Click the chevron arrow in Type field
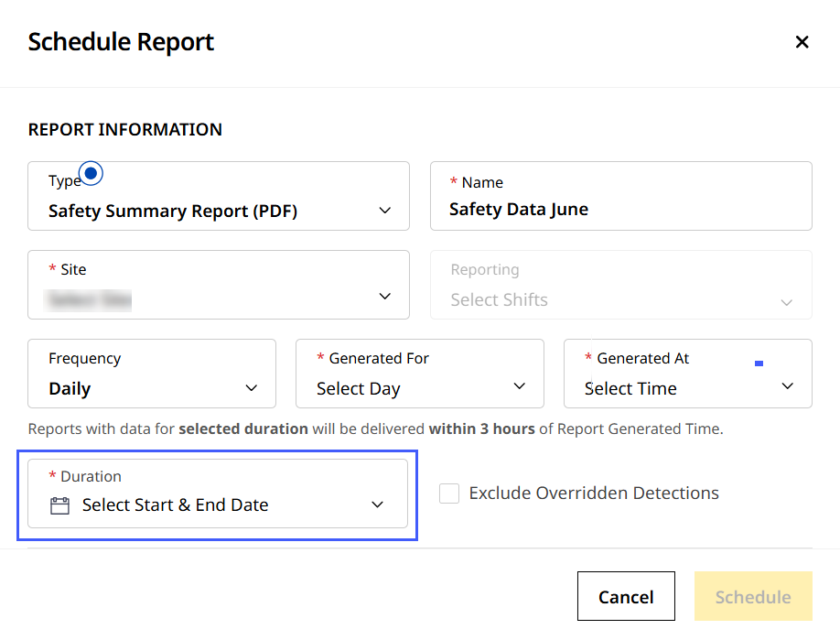This screenshot has width=840, height=640. click(385, 211)
